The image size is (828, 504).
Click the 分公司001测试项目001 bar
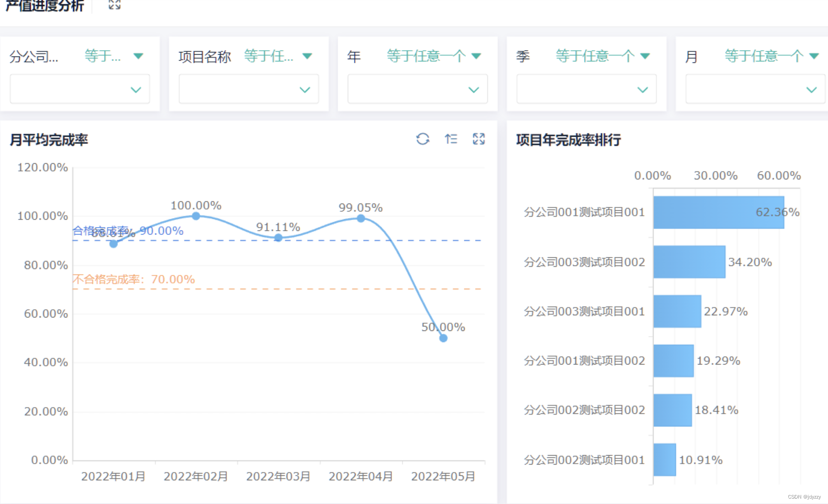tap(719, 213)
